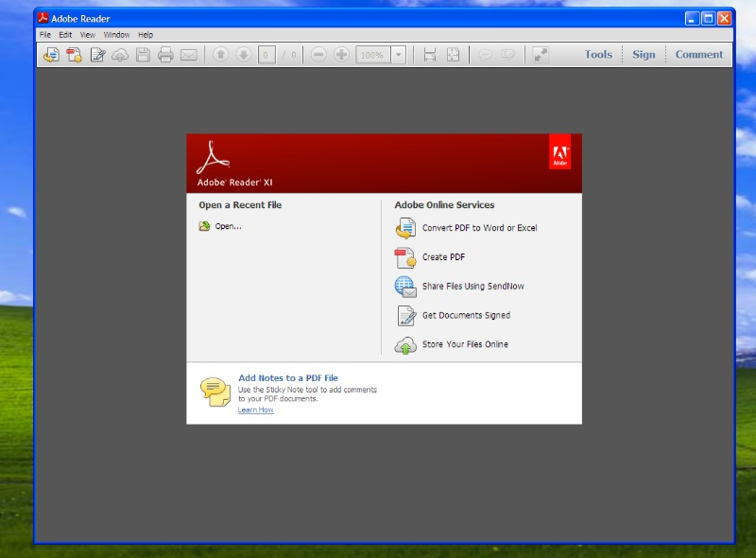Click Open... under recent files
The height and width of the screenshot is (558, 756).
tap(228, 226)
